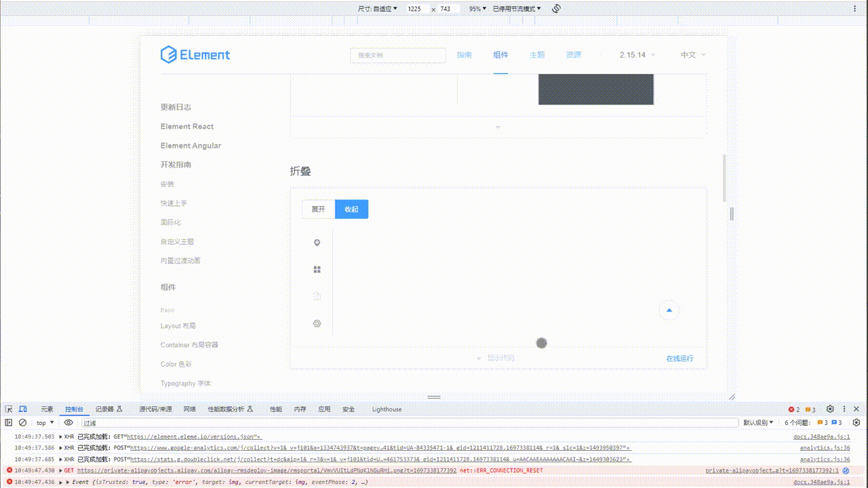Switch to the 内存 tab
Image resolution: width=868 pixels, height=488 pixels.
click(300, 409)
